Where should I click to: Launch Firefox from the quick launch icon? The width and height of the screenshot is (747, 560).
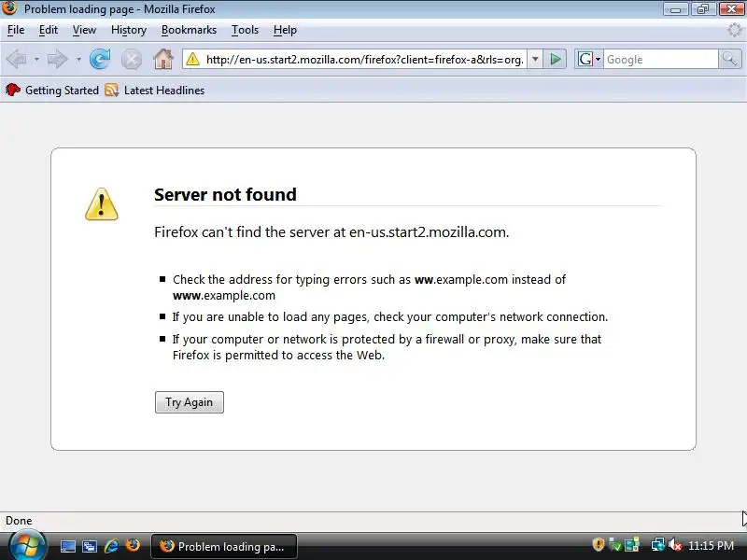[133, 545]
